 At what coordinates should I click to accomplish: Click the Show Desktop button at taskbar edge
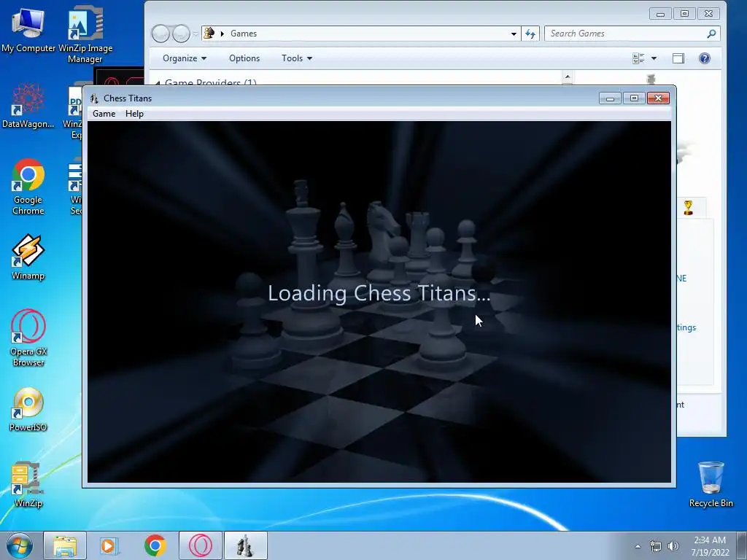pyautogui.click(x=742, y=545)
